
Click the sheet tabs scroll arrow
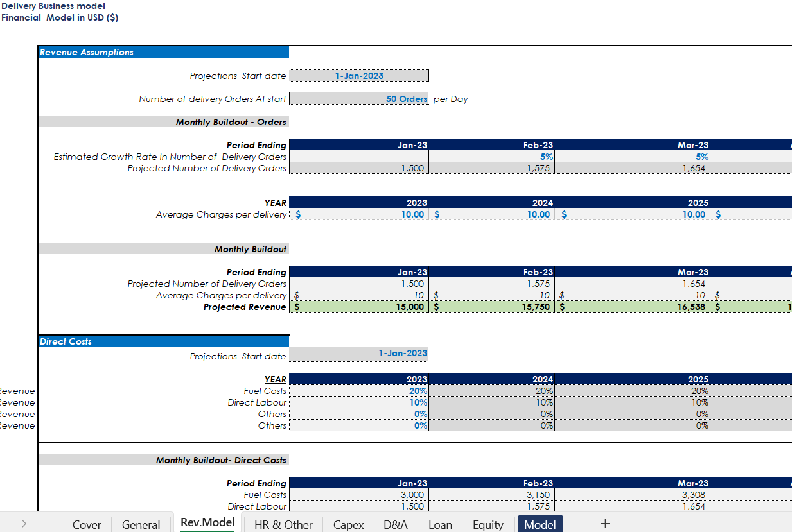coord(24,524)
